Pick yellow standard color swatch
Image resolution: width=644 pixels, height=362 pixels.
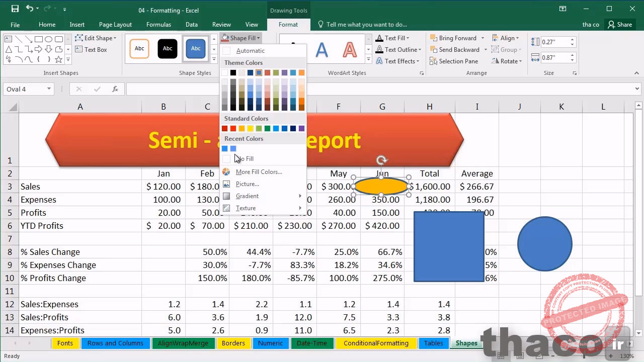tap(250, 129)
